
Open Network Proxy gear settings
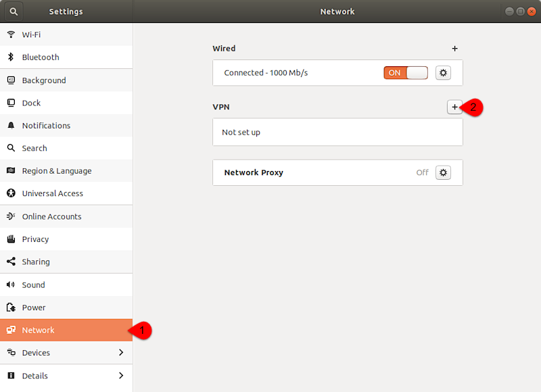(x=443, y=172)
